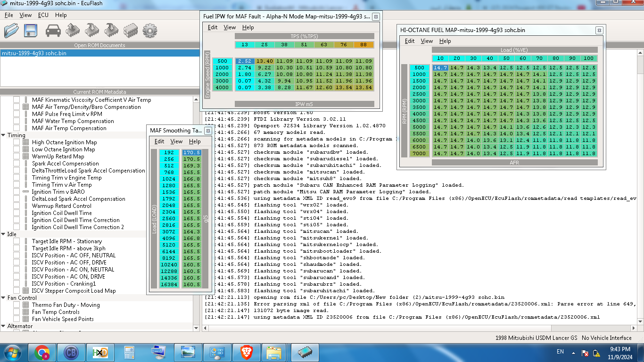Enable the Thermo Fan Duty - Moving checkbox
Viewport: 644px width, 362px height.
pos(17,305)
